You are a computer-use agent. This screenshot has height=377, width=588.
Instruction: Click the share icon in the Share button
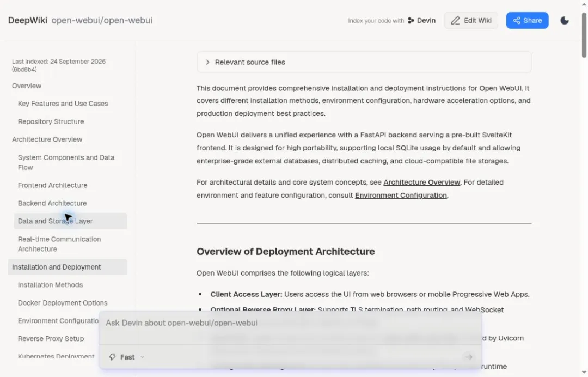click(x=517, y=21)
